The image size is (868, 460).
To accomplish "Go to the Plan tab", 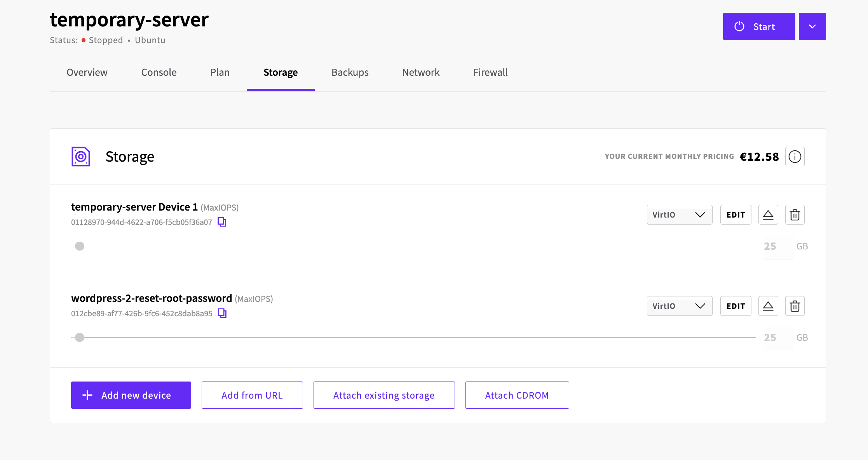I will (220, 72).
